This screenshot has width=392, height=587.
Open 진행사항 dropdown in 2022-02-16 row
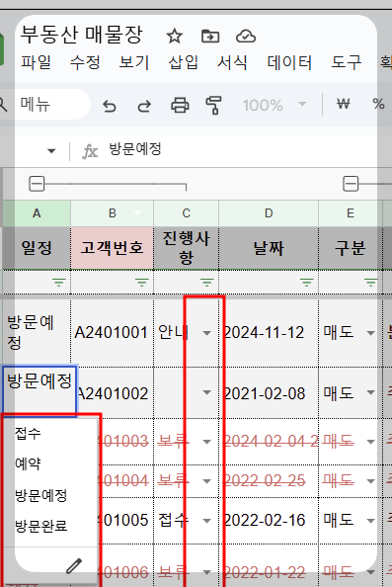tap(206, 521)
